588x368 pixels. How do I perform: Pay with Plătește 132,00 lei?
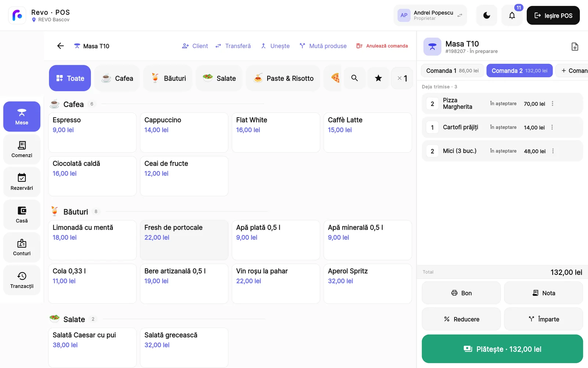(502, 349)
